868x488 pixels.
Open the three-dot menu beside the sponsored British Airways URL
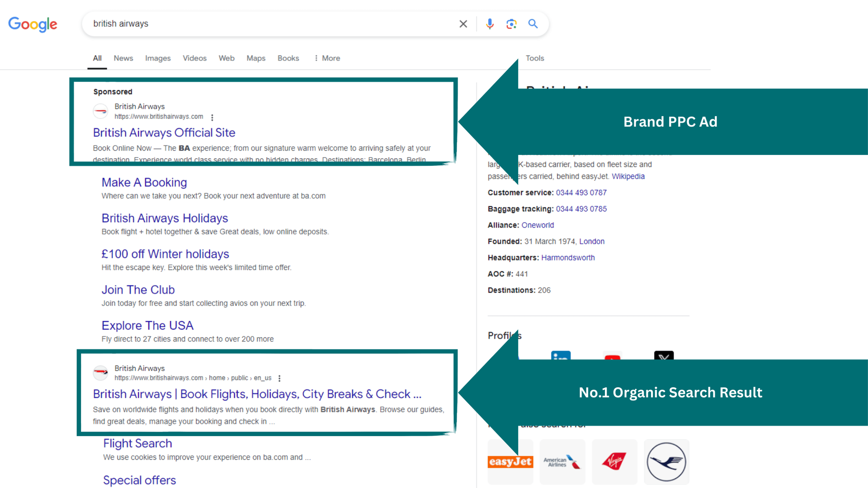(212, 117)
